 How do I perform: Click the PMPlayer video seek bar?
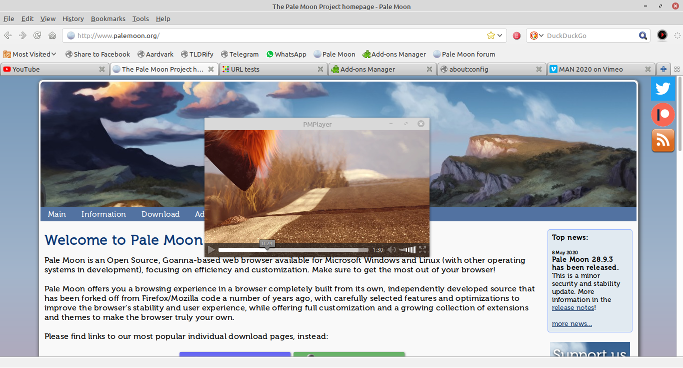[293, 250]
